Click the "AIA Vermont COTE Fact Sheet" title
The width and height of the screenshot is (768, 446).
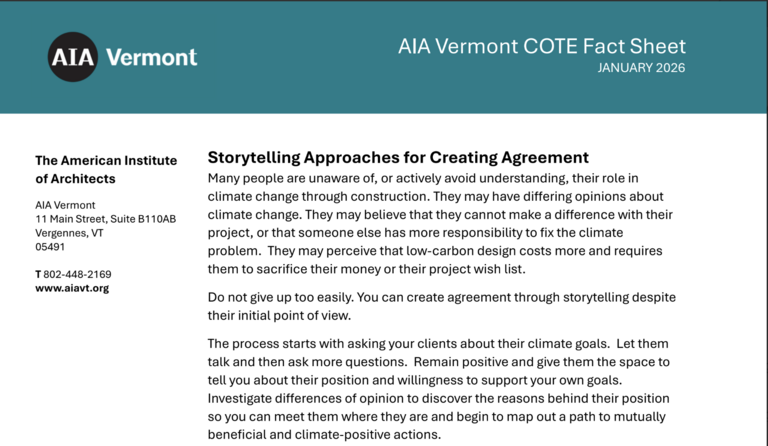541,46
